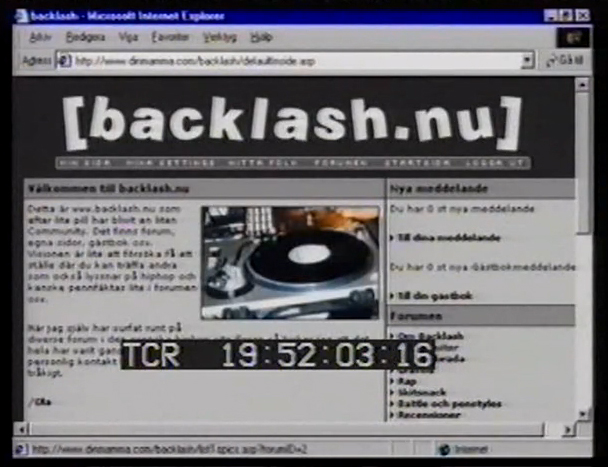The image size is (608, 467).
Task: Click the turntable photo
Action: [x=290, y=263]
